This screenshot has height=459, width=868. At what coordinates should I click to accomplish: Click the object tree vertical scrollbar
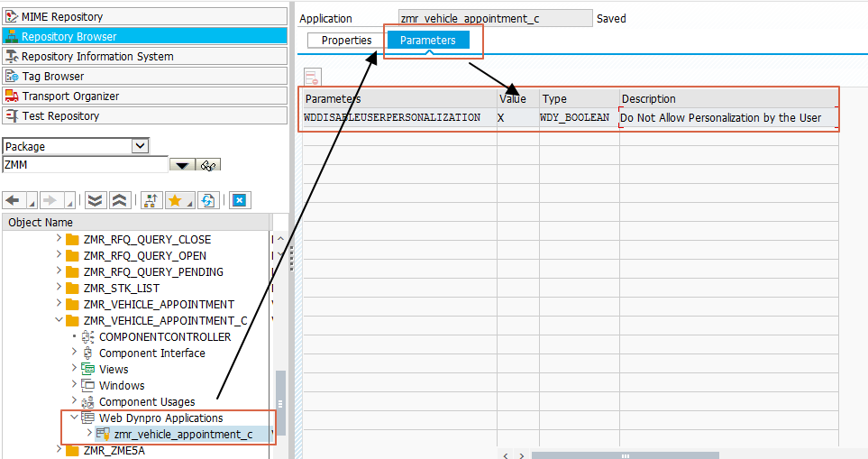280,402
